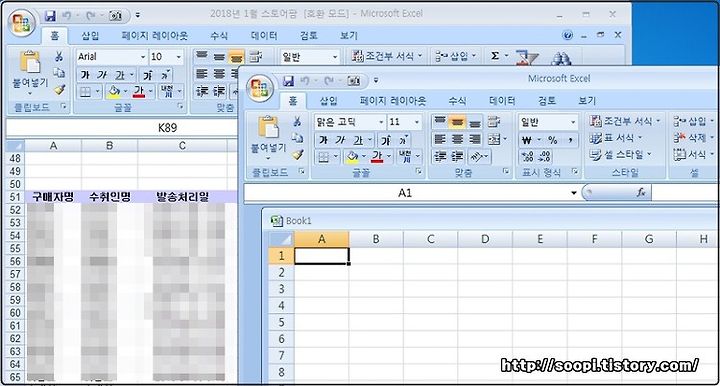
Task: Toggle italic 가 in the front window
Action: [340, 140]
